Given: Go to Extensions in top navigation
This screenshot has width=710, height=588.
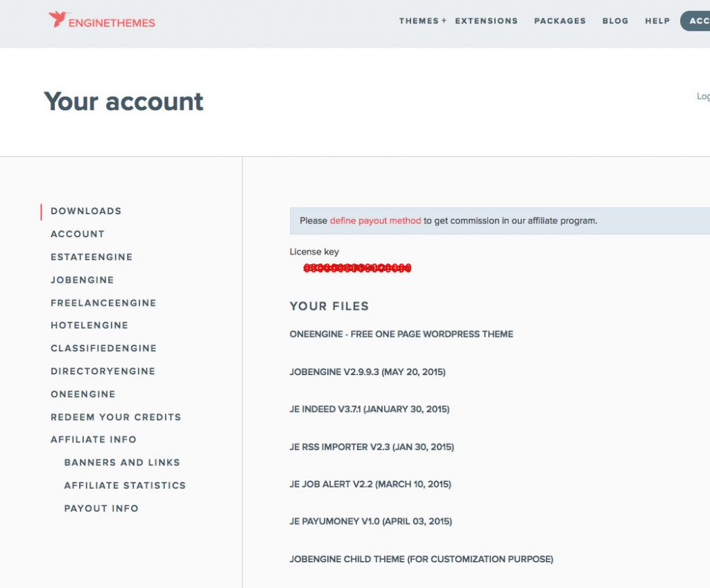Looking at the screenshot, I should (x=486, y=21).
